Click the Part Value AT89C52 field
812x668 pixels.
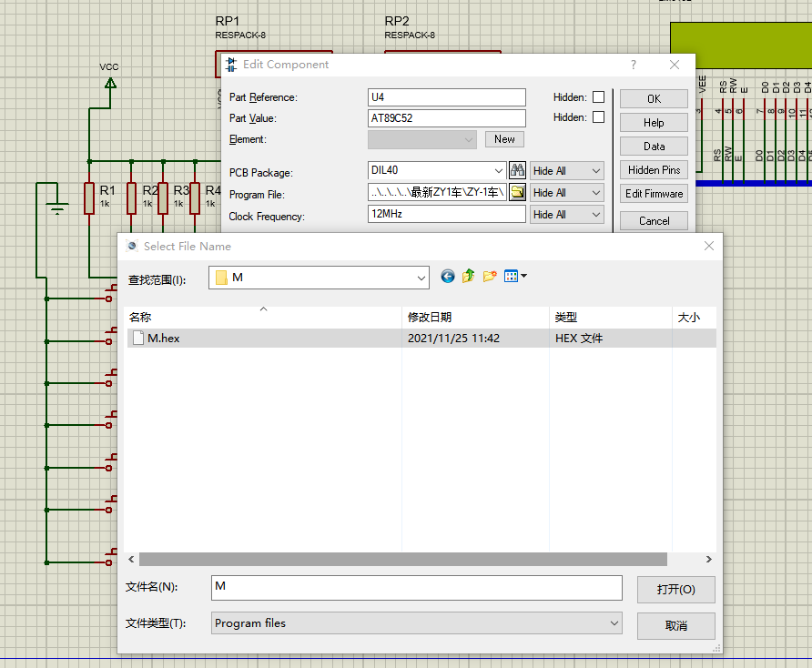click(x=446, y=118)
